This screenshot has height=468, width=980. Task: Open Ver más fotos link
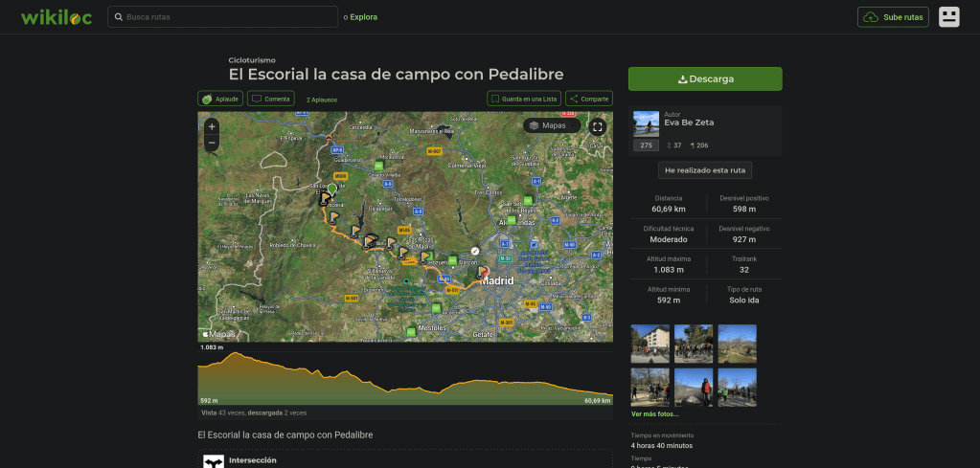[x=654, y=414]
